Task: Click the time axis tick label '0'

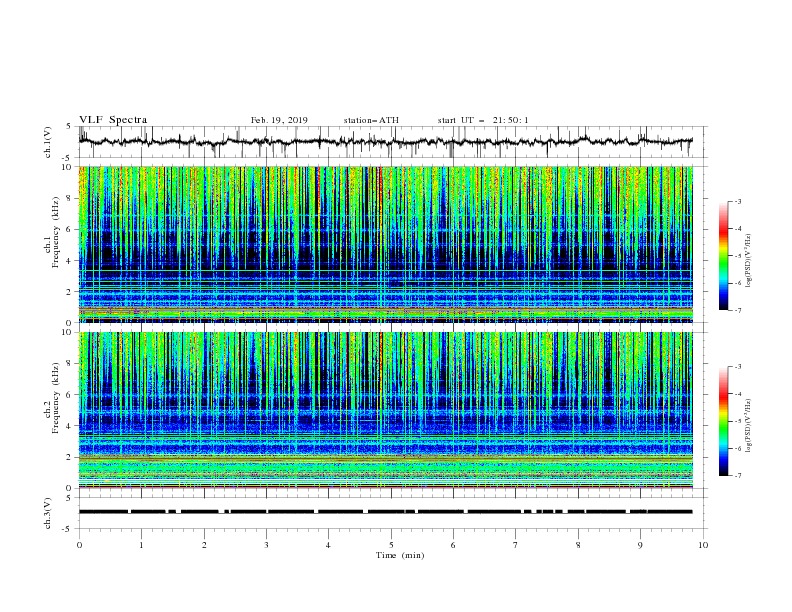Action: 79,545
